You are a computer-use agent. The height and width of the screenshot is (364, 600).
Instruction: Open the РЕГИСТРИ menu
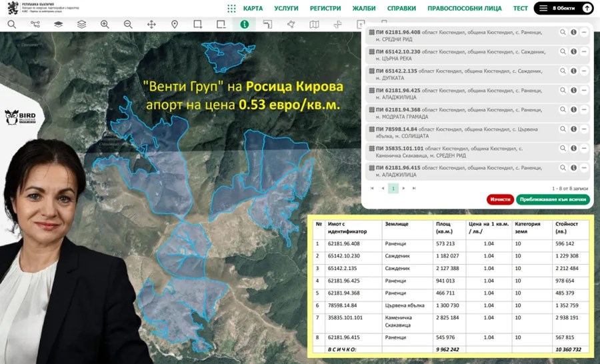[325, 9]
